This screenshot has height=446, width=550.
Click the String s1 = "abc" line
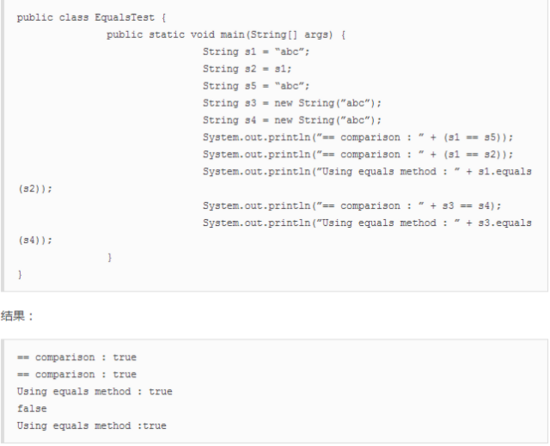click(x=256, y=52)
